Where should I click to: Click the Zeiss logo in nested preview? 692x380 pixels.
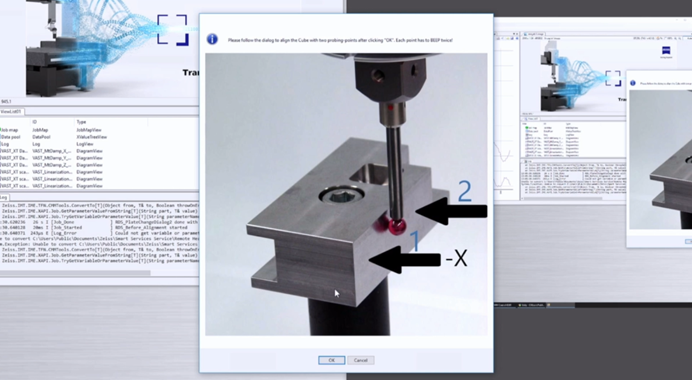click(666, 51)
